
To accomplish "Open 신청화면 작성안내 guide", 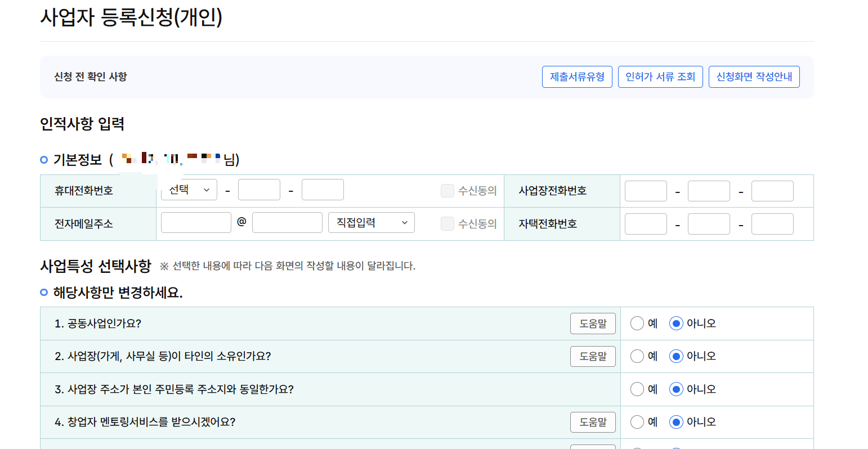I will pyautogui.click(x=754, y=77).
